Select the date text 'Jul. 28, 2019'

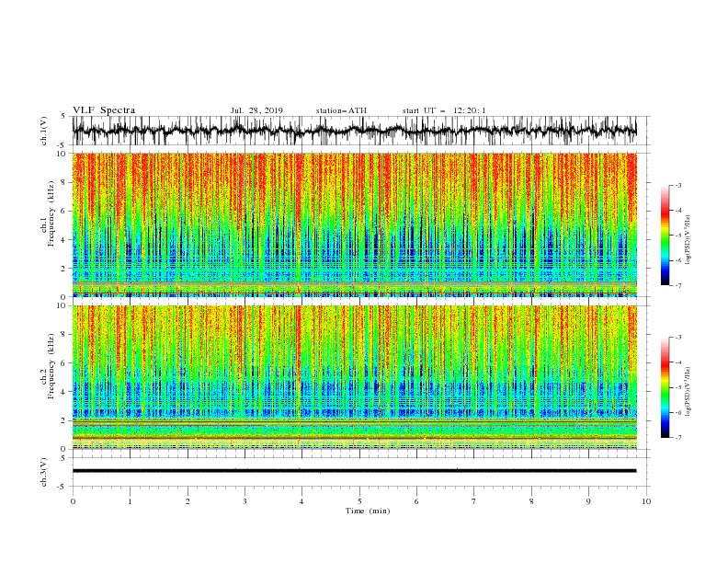(x=256, y=110)
